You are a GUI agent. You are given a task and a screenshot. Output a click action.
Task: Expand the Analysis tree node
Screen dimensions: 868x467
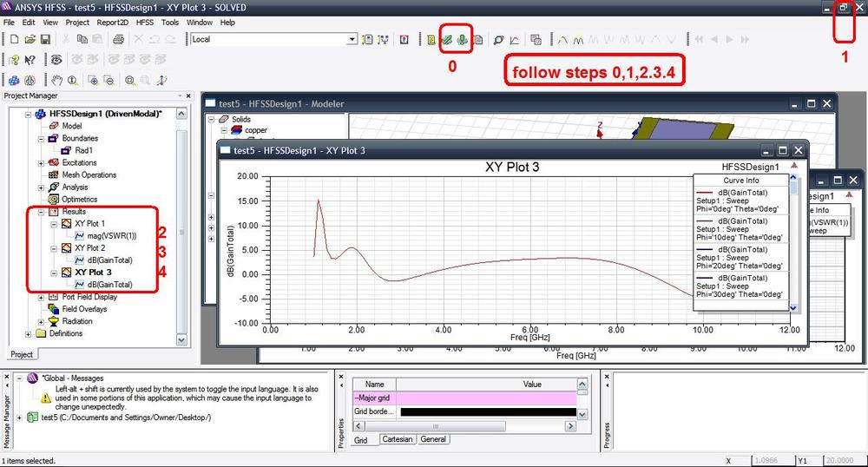pos(41,187)
